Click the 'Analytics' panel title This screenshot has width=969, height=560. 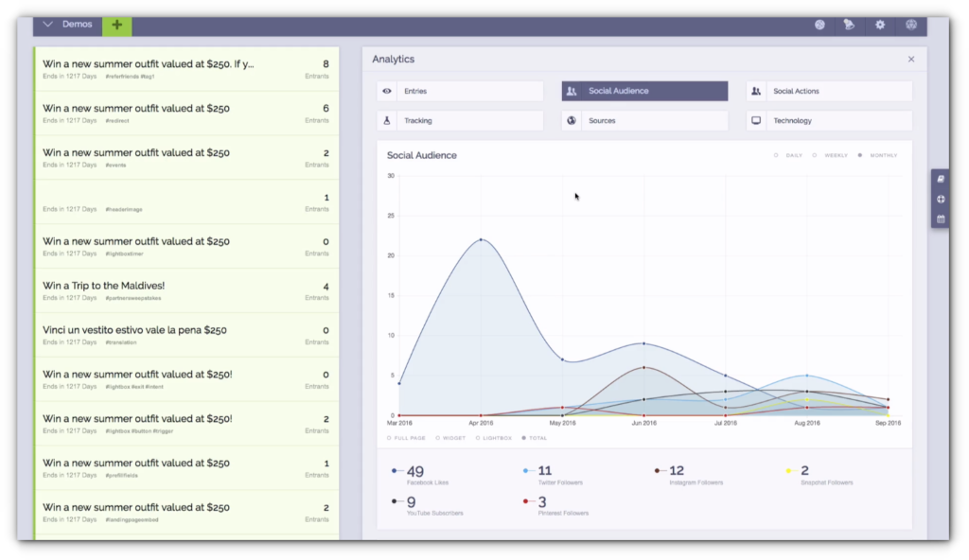point(393,60)
